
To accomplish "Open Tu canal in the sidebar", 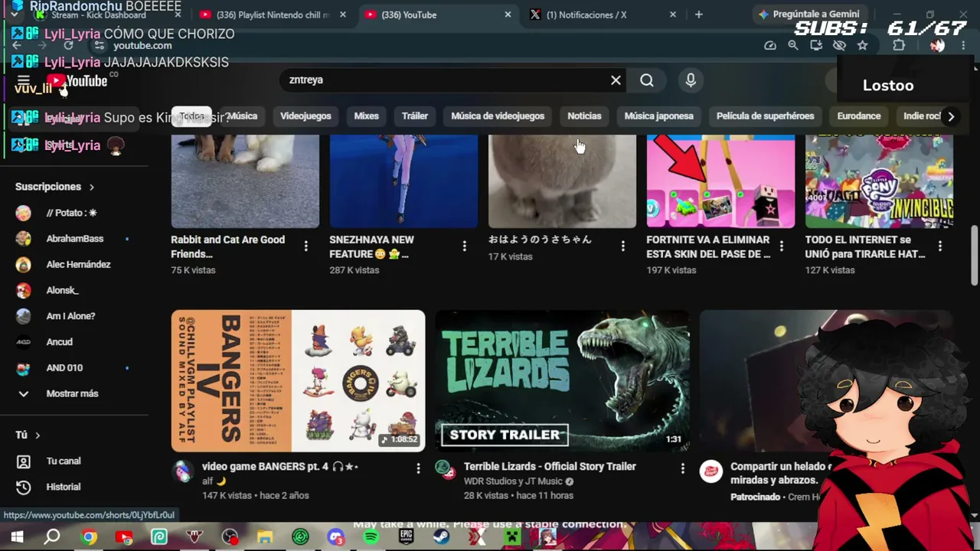I will (64, 461).
